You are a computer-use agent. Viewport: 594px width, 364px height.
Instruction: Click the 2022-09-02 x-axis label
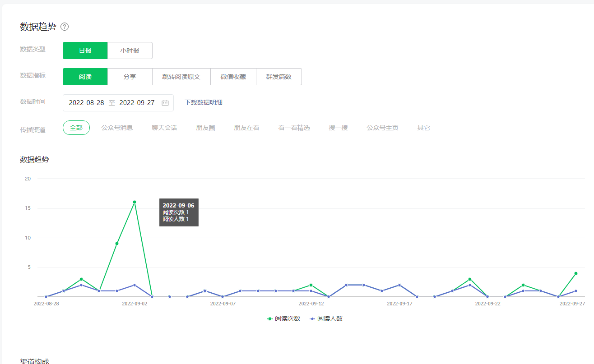(135, 304)
